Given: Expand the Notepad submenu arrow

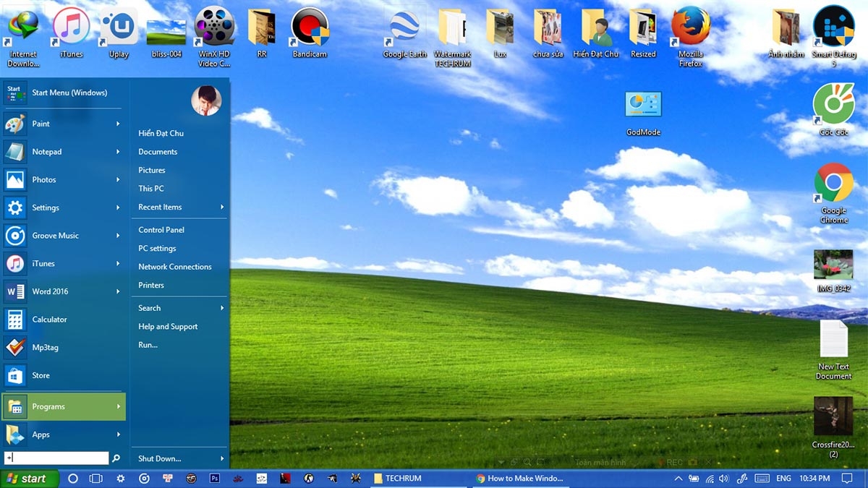Looking at the screenshot, I should tap(118, 152).
